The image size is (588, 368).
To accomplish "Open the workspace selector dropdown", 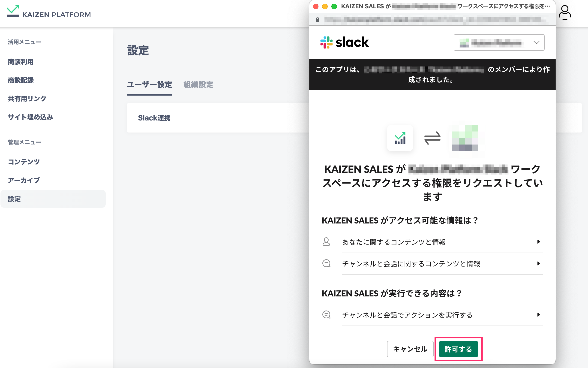I will point(499,42).
